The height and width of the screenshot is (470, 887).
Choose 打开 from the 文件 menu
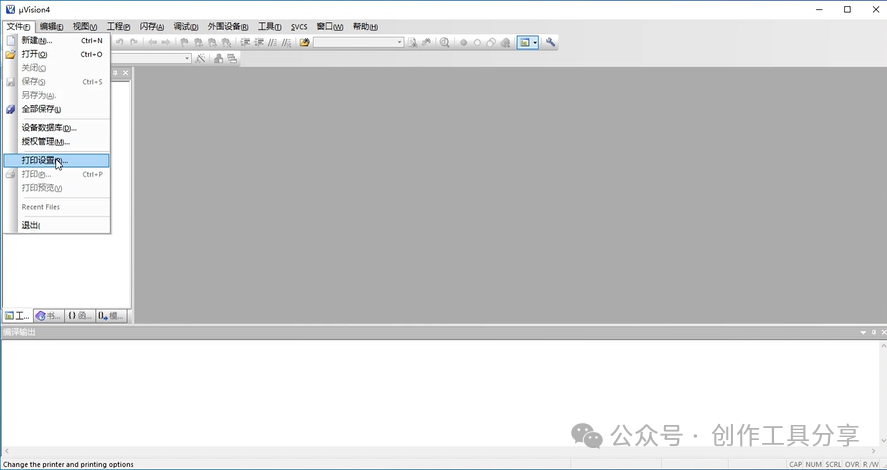(x=57, y=54)
